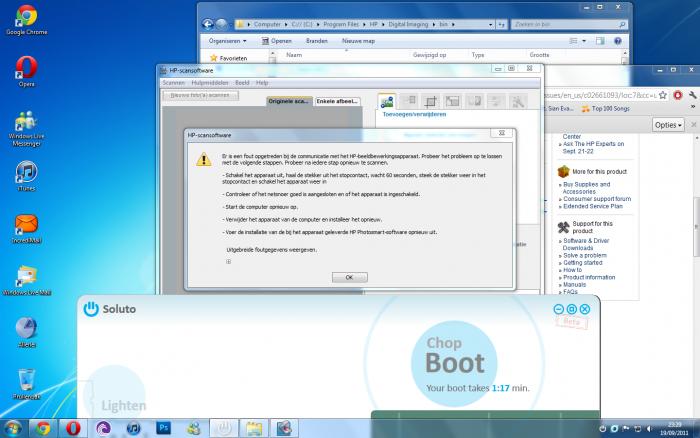Open the browser wrench settings icon
This screenshot has width=700, height=438.
coord(692,95)
